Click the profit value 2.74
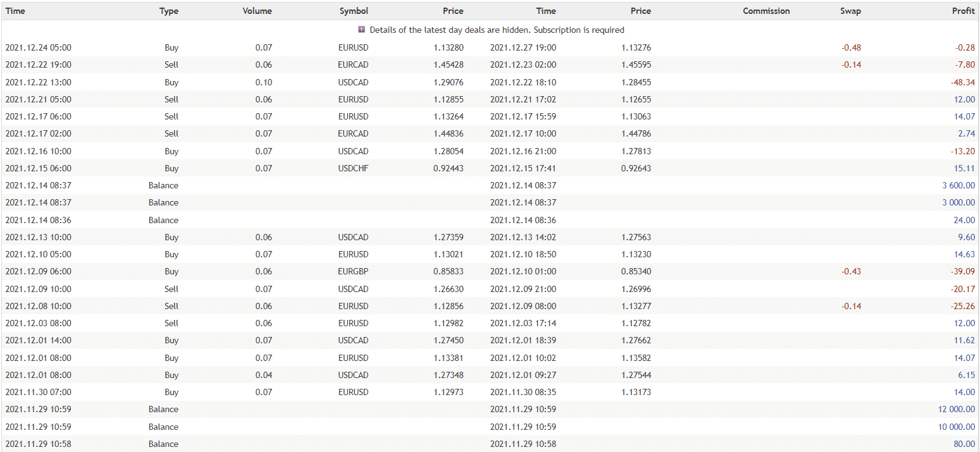 click(x=967, y=133)
